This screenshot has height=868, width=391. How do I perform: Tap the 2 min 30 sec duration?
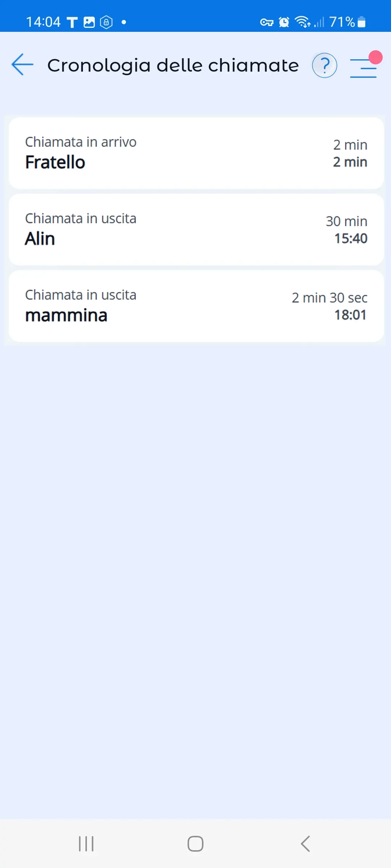coord(329,298)
